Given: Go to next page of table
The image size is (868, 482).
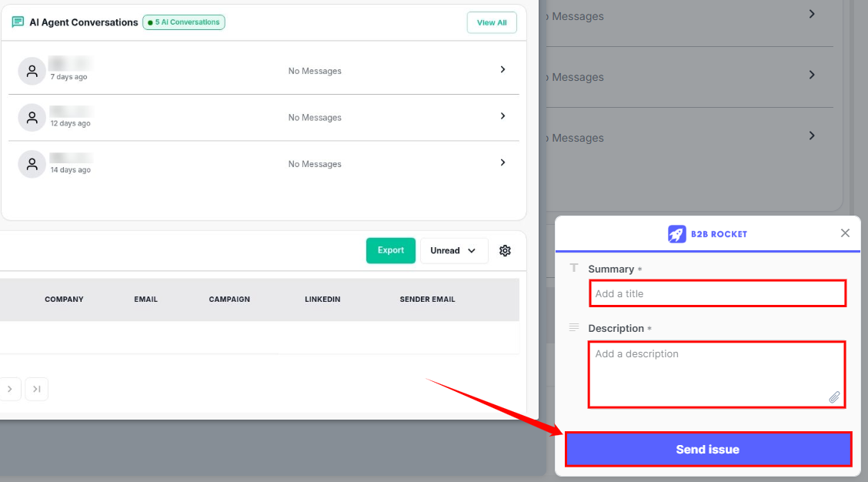Looking at the screenshot, I should pos(9,390).
